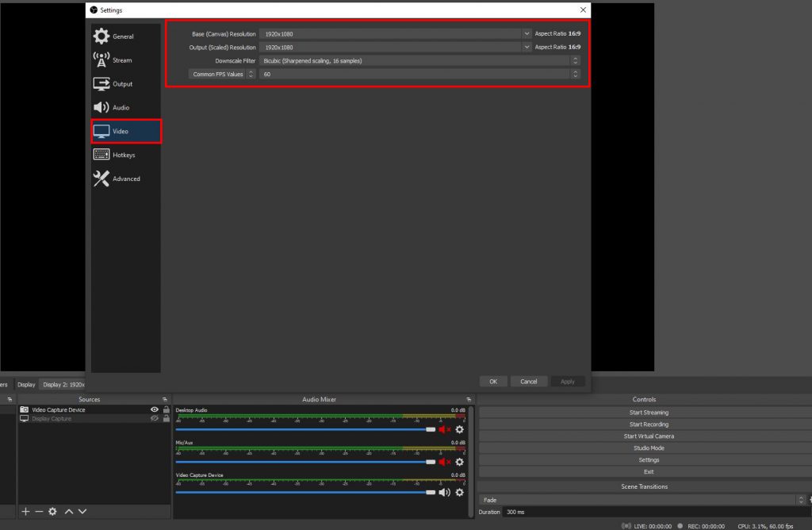The image size is (812, 530).
Task: Hide the Video Capture Device source
Action: point(155,409)
